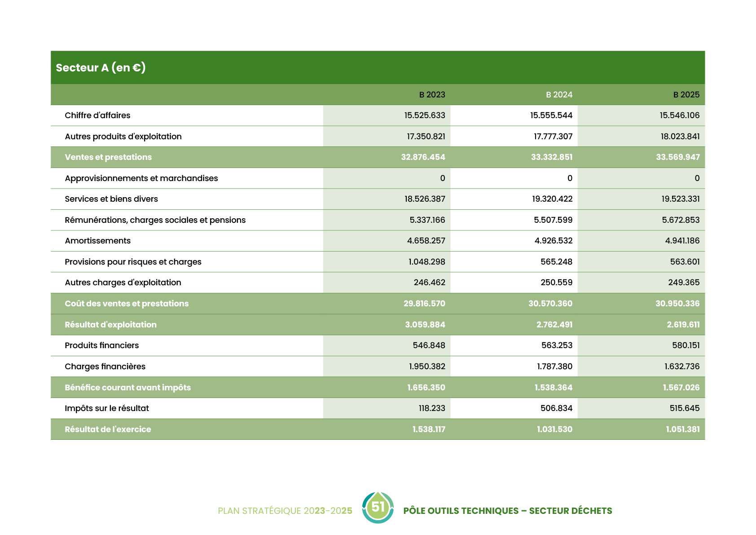This screenshot has width=756, height=535.
Task: Click the page number 51 droplet icon
Action: 378,508
